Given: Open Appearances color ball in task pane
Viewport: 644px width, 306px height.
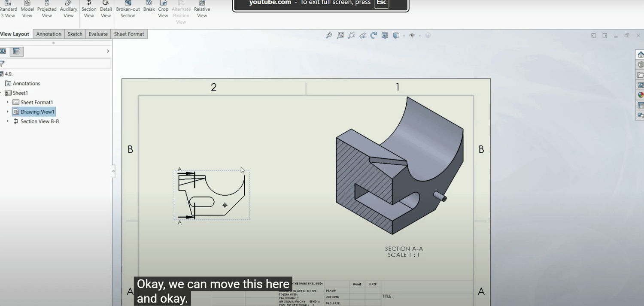Looking at the screenshot, I should click(x=641, y=95).
